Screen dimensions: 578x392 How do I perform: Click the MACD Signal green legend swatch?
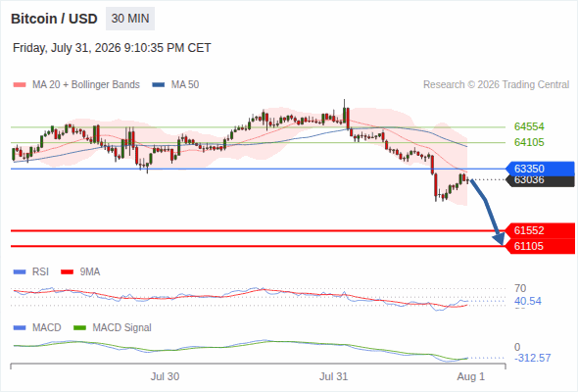click(79, 328)
